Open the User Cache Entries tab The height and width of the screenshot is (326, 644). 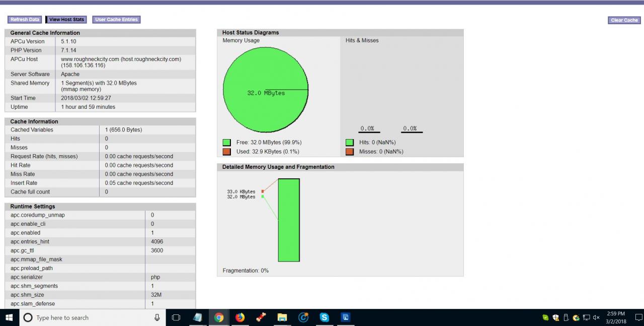point(116,20)
